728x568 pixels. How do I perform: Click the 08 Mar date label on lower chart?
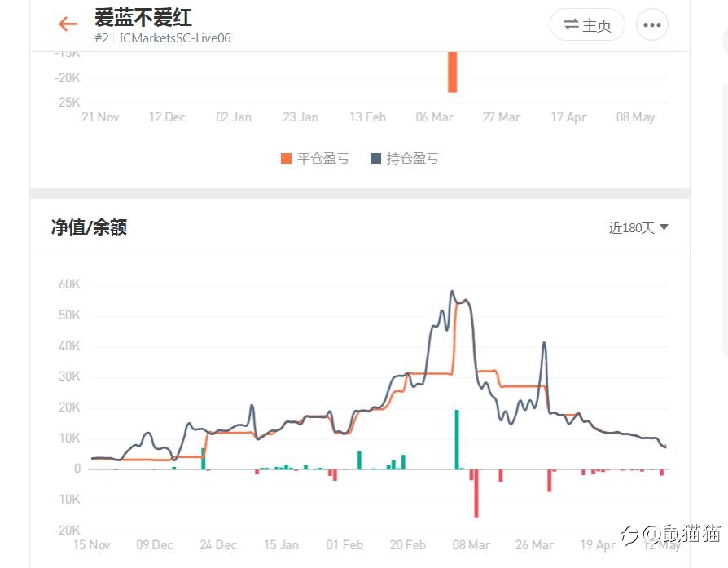click(471, 544)
